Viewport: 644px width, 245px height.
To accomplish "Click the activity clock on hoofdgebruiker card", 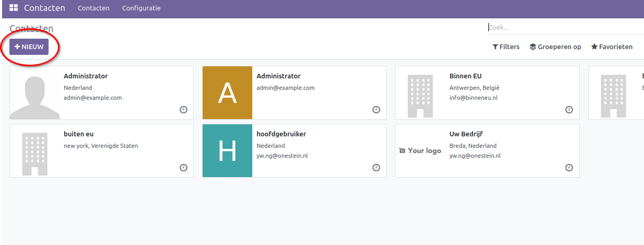I will point(376,168).
